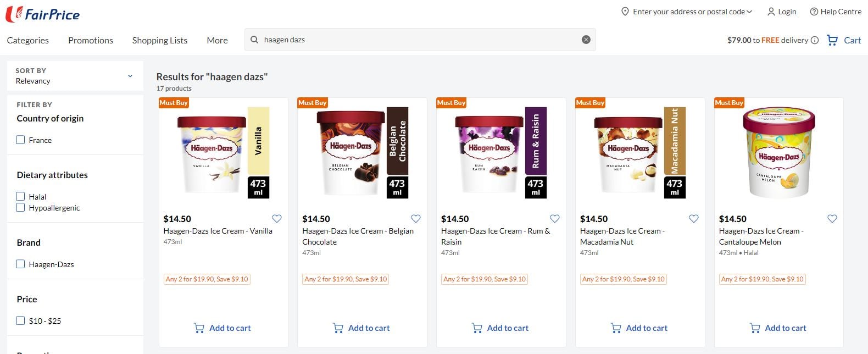Image resolution: width=868 pixels, height=354 pixels.
Task: Expand the address or postal code selector
Action: coord(687,12)
